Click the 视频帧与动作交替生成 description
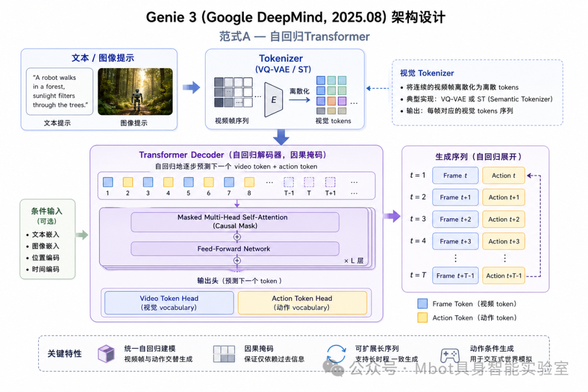 click(x=158, y=359)
